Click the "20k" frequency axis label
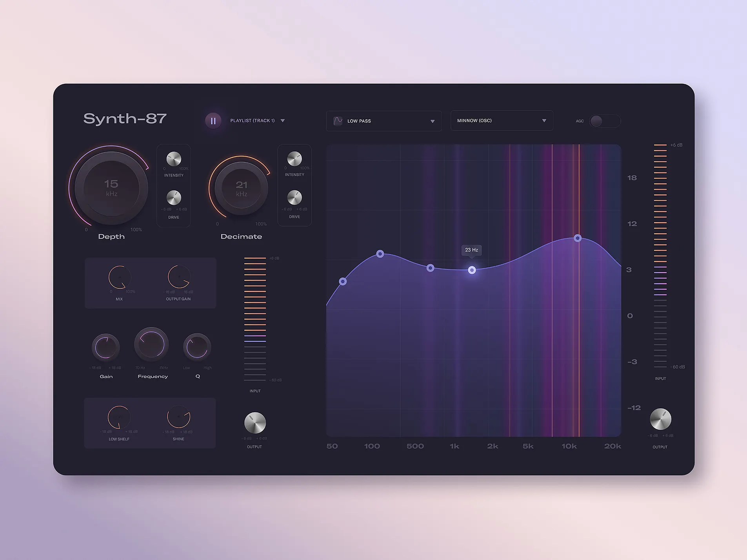Screen dimensions: 747x560 coord(613,446)
